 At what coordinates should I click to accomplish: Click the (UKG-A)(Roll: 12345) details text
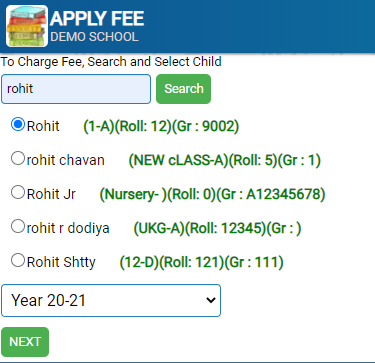pos(217,228)
